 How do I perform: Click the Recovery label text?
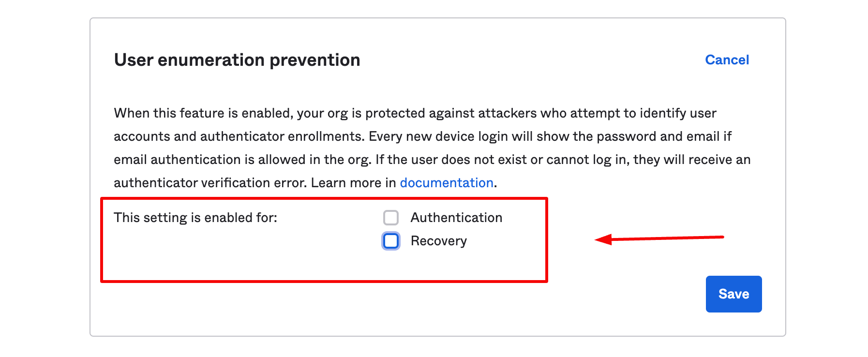[438, 240]
